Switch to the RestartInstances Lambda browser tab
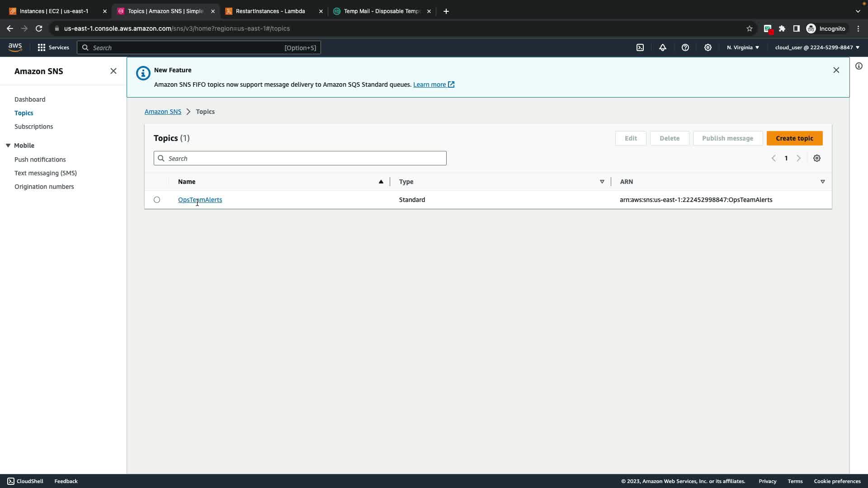868x488 pixels. pyautogui.click(x=270, y=11)
